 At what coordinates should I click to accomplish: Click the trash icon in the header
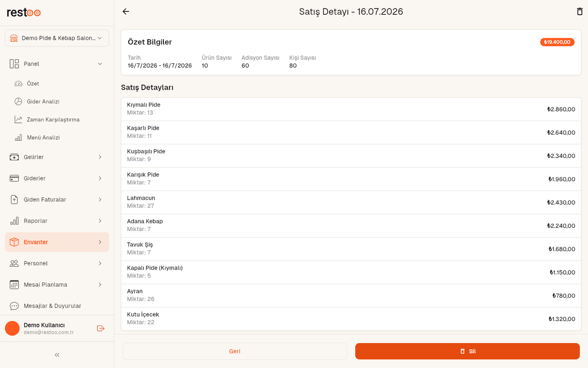pyautogui.click(x=580, y=12)
